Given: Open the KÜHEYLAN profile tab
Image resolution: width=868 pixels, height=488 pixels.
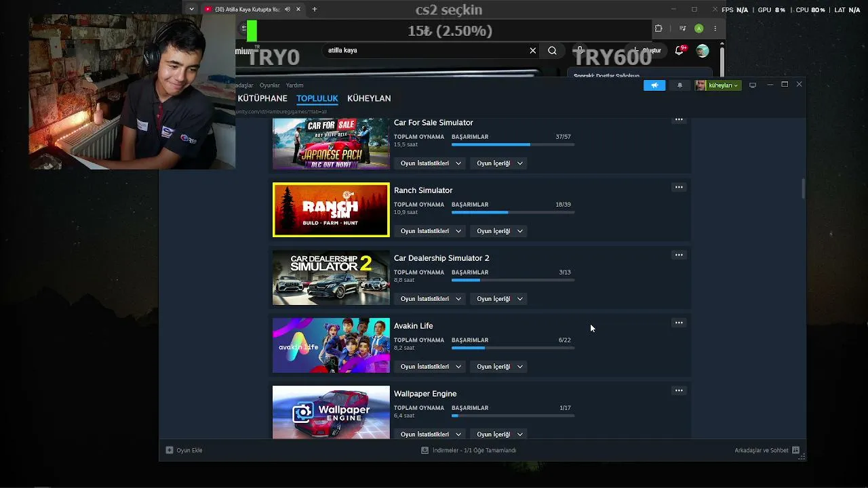Looking at the screenshot, I should [369, 98].
